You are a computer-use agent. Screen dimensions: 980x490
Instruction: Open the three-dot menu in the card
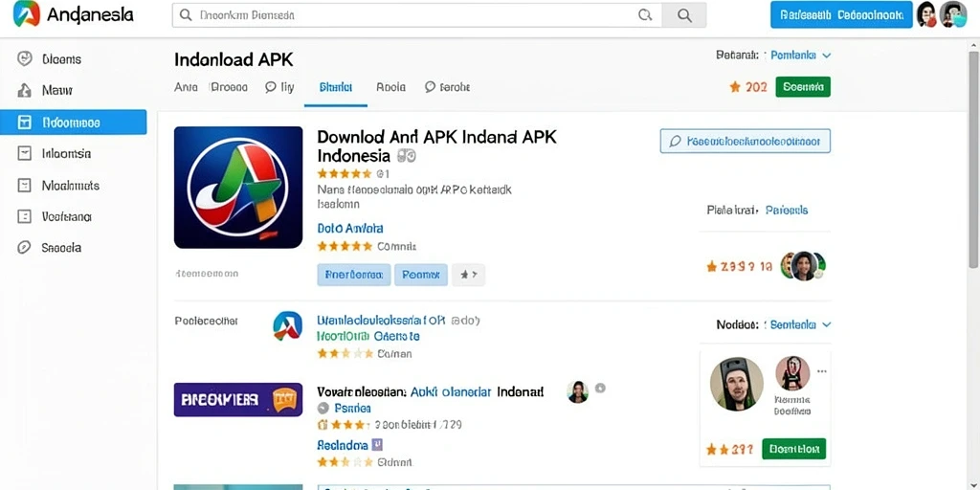(x=822, y=371)
